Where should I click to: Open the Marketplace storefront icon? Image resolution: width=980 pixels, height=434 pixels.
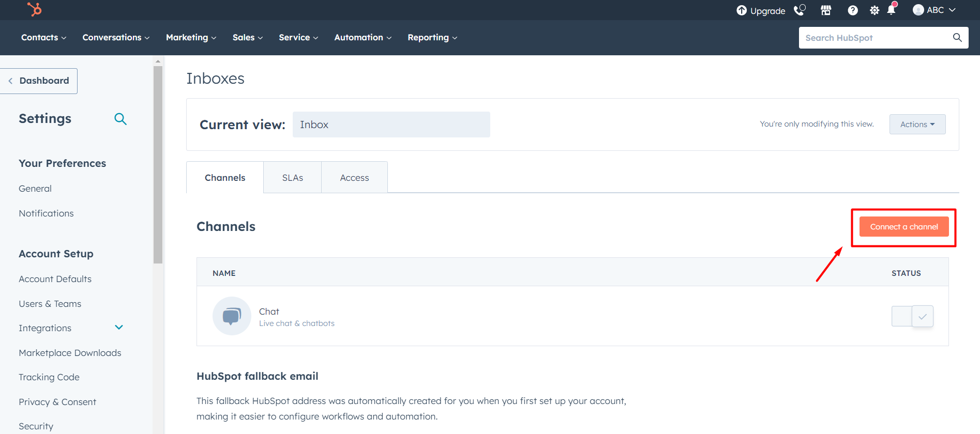point(826,10)
